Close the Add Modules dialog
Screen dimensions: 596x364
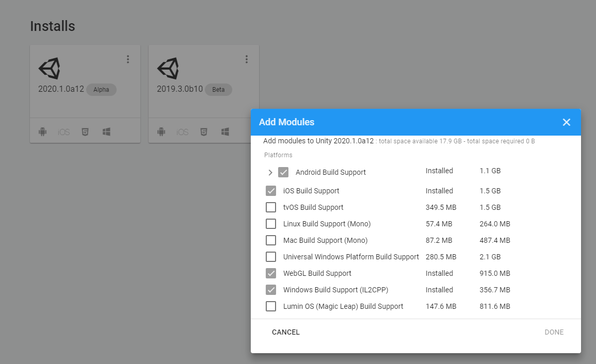coord(567,122)
